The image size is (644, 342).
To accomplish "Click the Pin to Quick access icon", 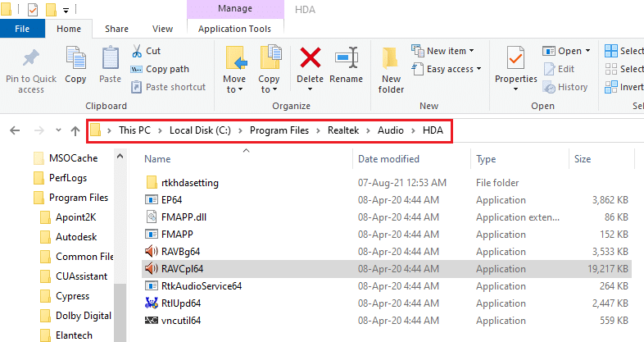I will [x=31, y=59].
